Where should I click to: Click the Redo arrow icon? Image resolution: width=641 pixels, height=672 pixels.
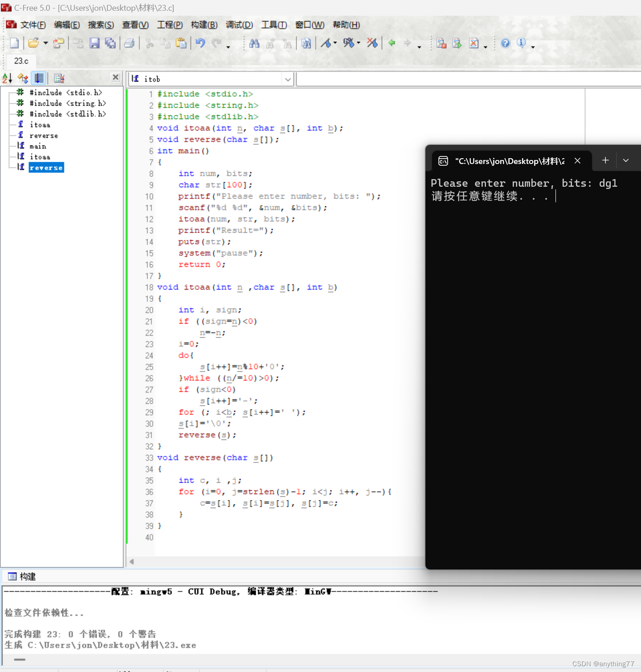point(216,43)
